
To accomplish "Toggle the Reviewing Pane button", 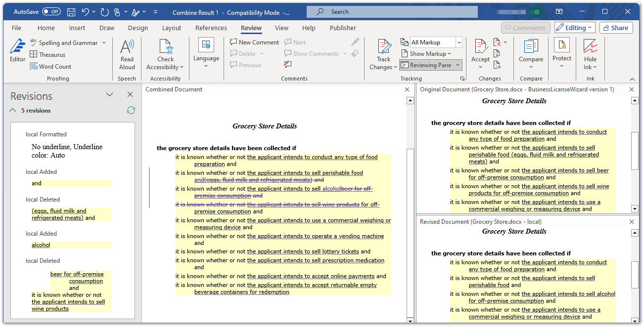I will pyautogui.click(x=426, y=65).
